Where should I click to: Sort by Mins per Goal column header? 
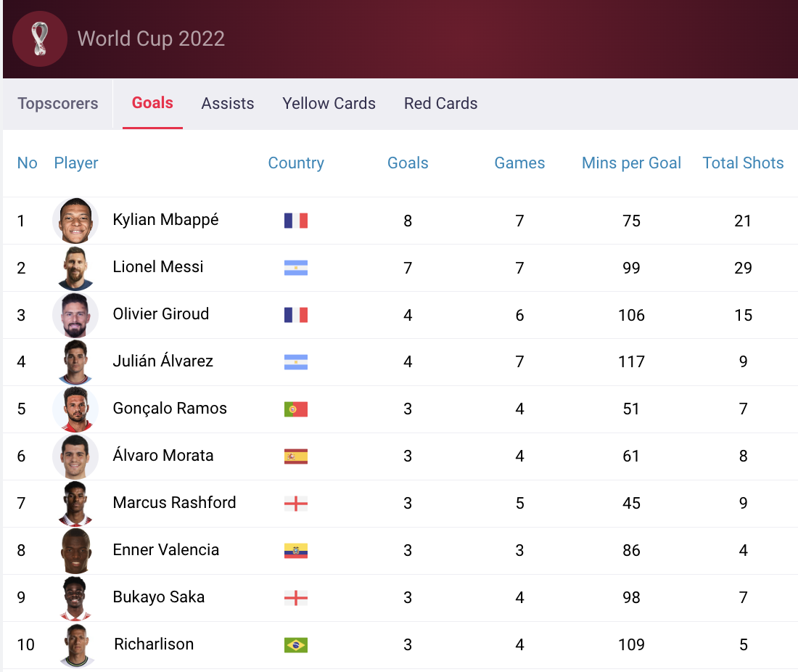[631, 163]
